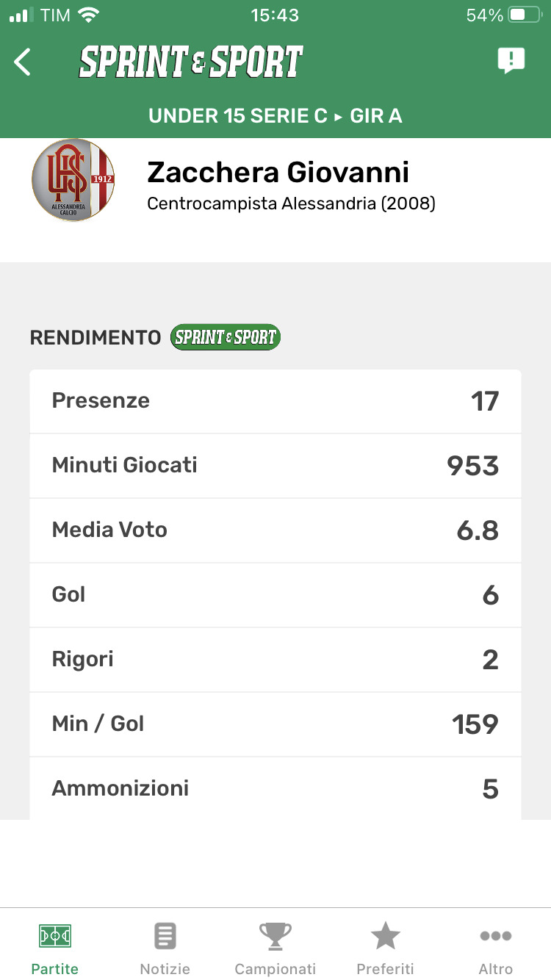
Task: Open the Notizie news icon
Action: [x=165, y=936]
